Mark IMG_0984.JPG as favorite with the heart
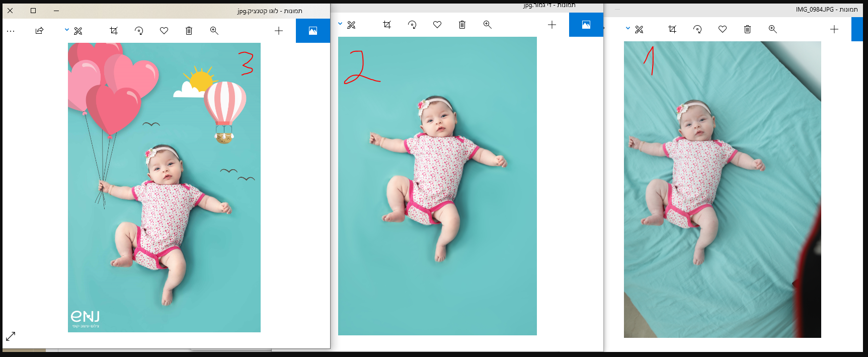 pos(723,29)
